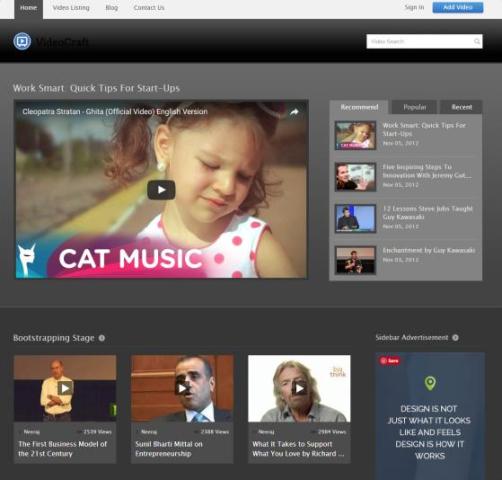This screenshot has width=502, height=480.
Task: Open the Blog menu item
Action: tap(112, 8)
